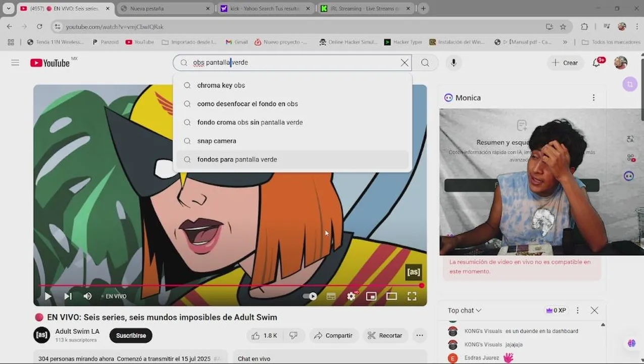The height and width of the screenshot is (364, 644).
Task: Click the address bar URL
Action: [x=115, y=27]
